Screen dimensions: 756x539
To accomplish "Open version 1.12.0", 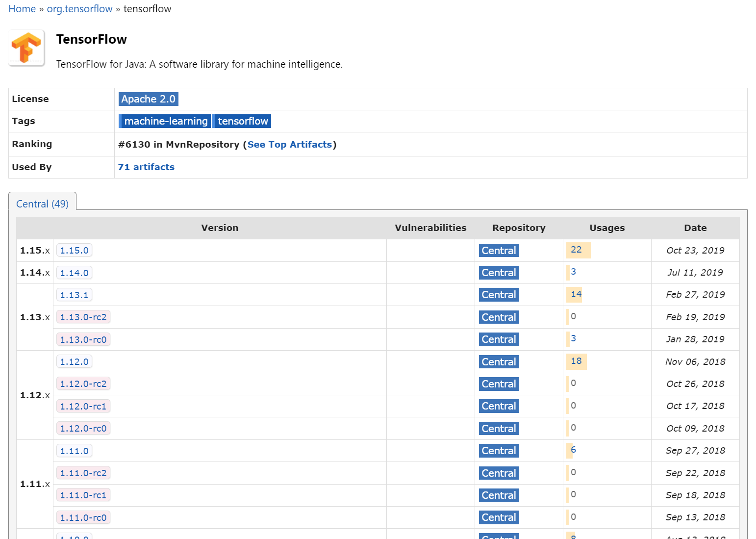I will click(x=74, y=362).
